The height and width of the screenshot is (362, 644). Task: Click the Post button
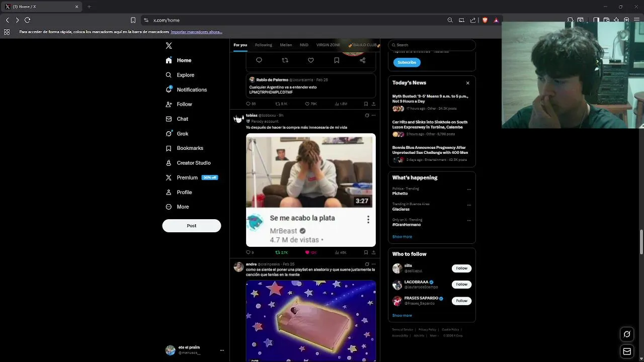click(191, 226)
